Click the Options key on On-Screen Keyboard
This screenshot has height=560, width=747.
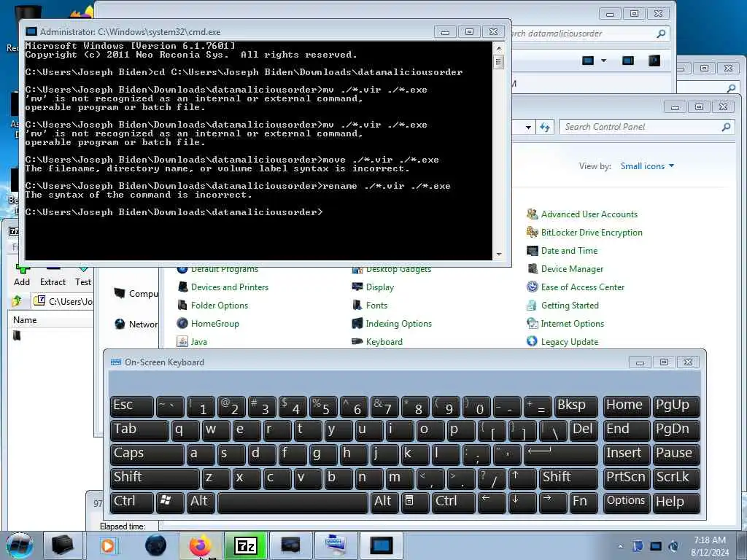626,502
